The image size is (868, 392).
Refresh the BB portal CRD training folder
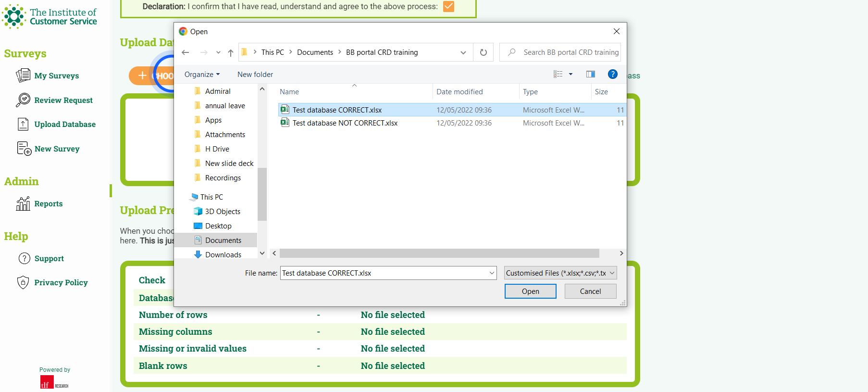484,52
